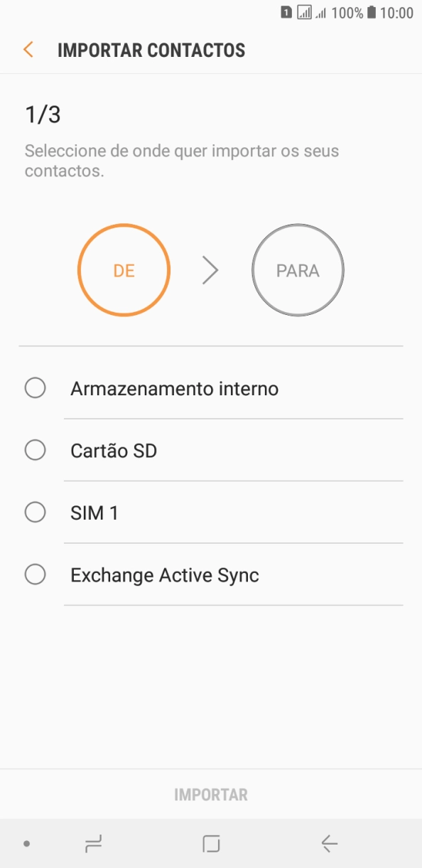Tap the arrow between DE and PARA
The image size is (422, 868).
[x=210, y=270]
